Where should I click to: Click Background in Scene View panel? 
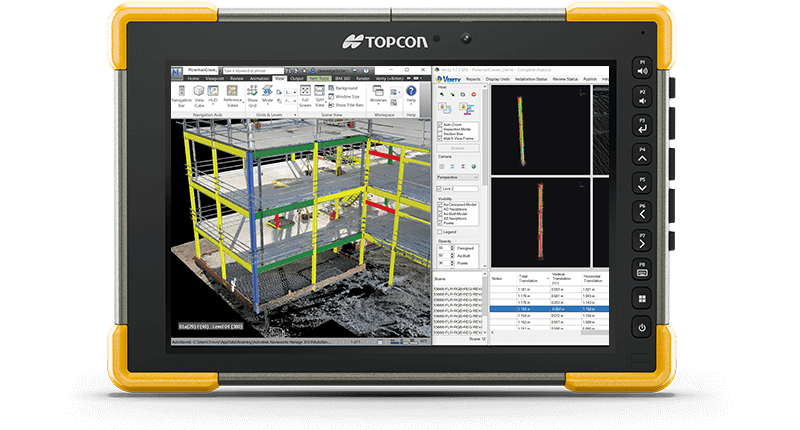(x=347, y=87)
